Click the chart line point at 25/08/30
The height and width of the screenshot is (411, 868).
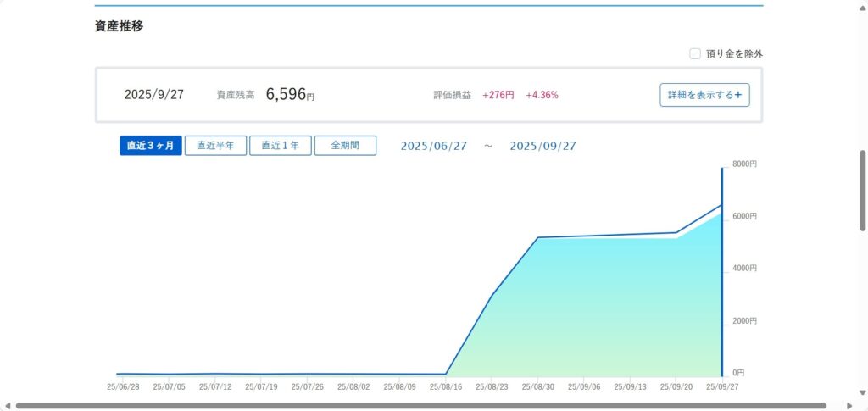(538, 238)
